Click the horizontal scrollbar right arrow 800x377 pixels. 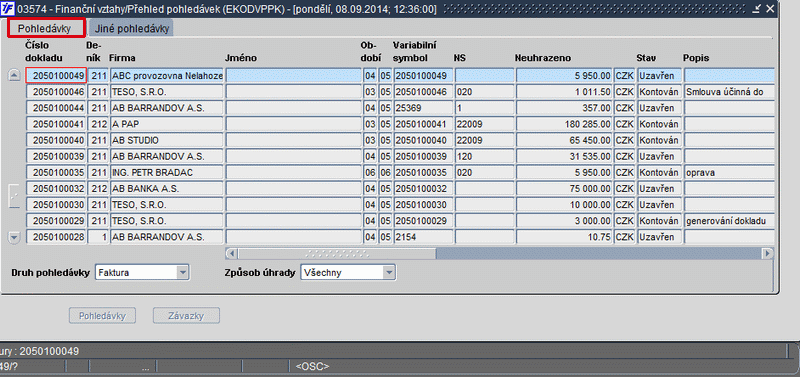pyautogui.click(x=768, y=253)
